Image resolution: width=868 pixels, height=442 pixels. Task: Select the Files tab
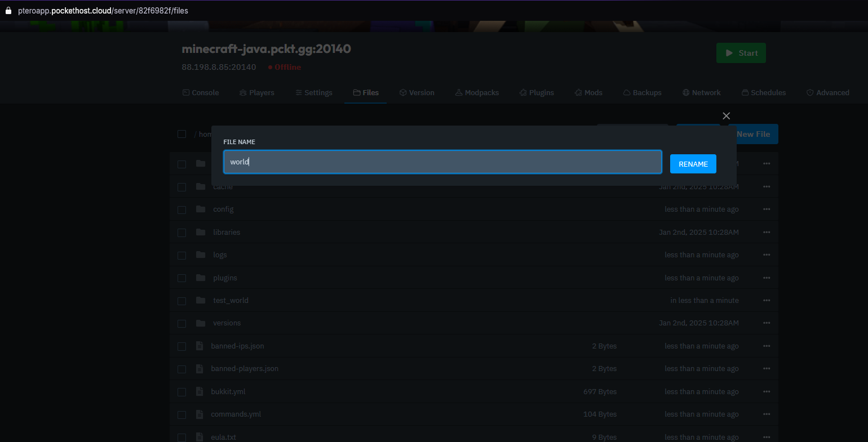pyautogui.click(x=366, y=92)
